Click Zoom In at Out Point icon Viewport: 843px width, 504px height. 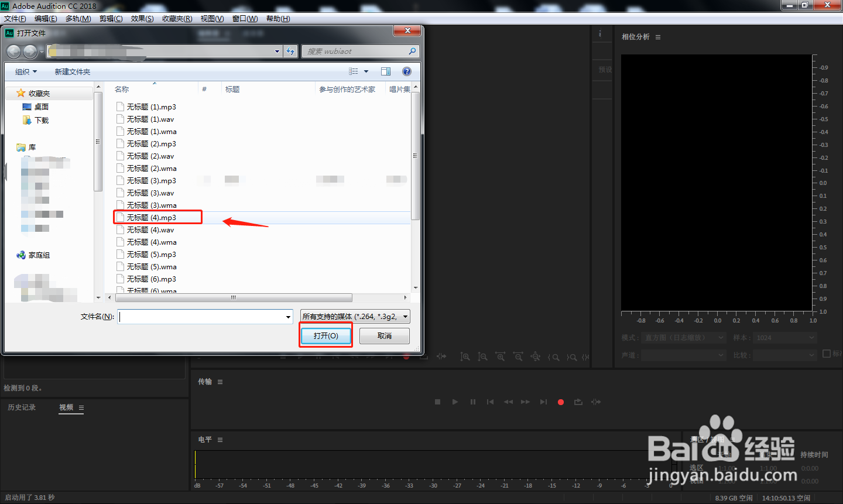pyautogui.click(x=572, y=357)
